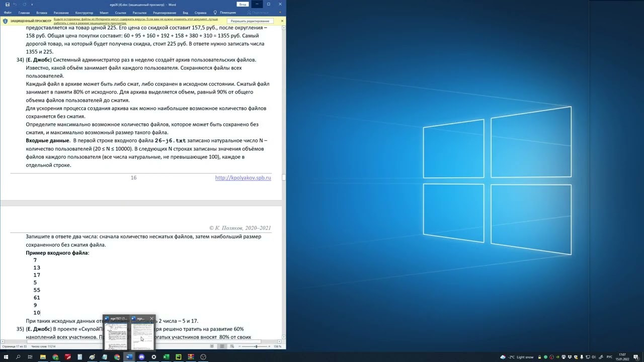Click the Redo icon in quick access toolbar
644x362 pixels.
pos(25,5)
